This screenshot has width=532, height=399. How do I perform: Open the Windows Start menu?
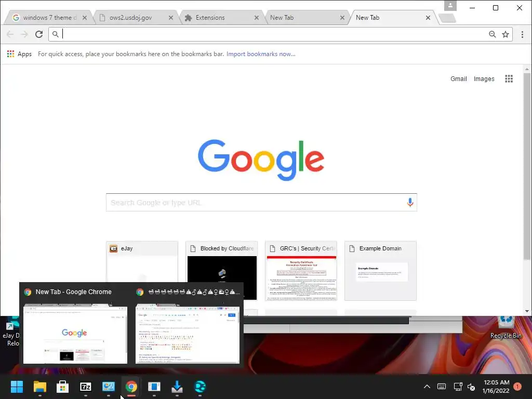pyautogui.click(x=17, y=387)
